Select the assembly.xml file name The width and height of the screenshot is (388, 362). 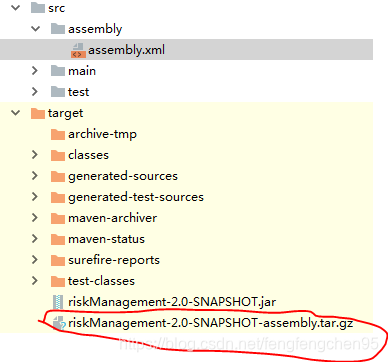click(x=126, y=50)
